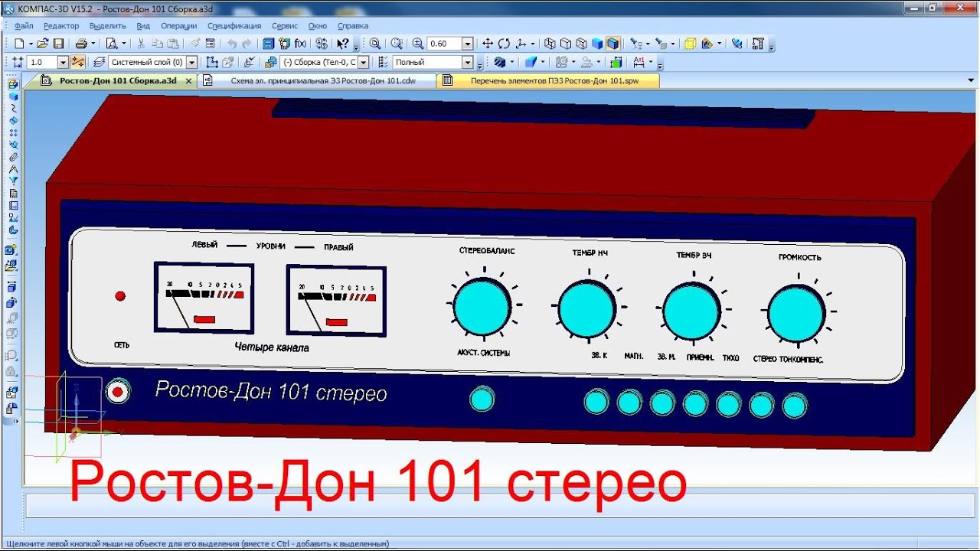The height and width of the screenshot is (551, 980).
Task: Open the Редактор menu
Action: pyautogui.click(x=61, y=25)
